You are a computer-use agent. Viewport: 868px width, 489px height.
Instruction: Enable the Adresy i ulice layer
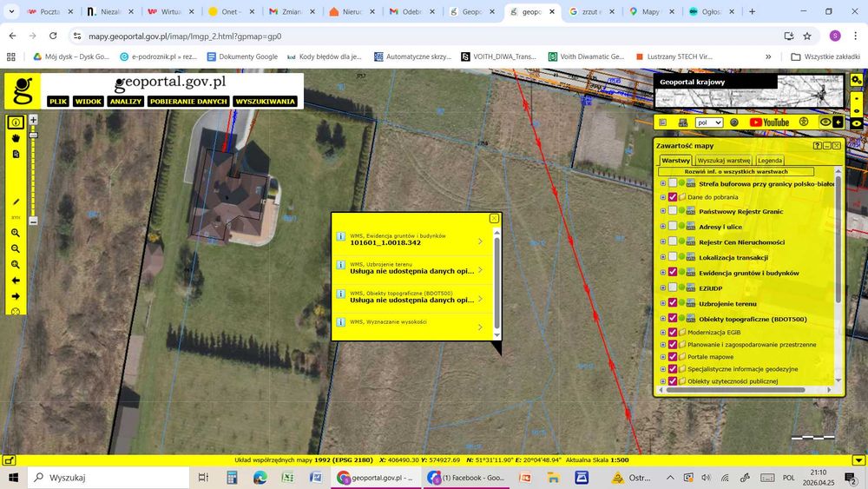[x=673, y=226]
